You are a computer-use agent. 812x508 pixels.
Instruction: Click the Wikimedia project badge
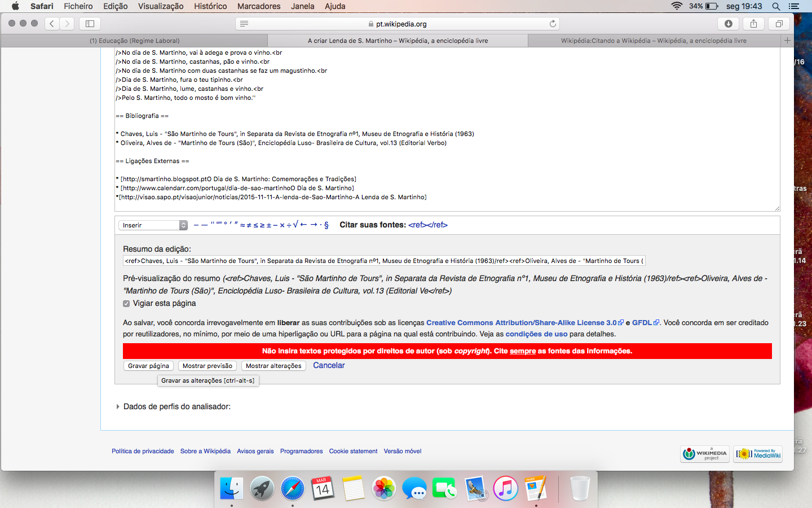(705, 454)
